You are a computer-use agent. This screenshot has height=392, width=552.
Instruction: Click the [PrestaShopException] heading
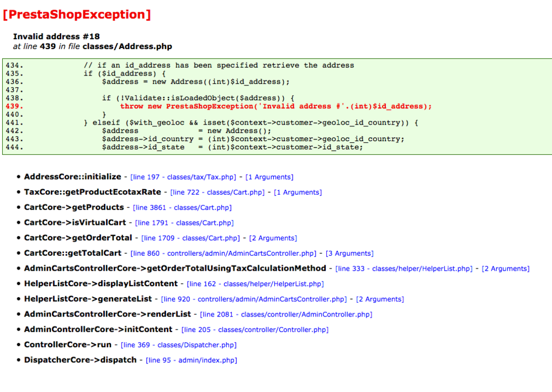[77, 14]
